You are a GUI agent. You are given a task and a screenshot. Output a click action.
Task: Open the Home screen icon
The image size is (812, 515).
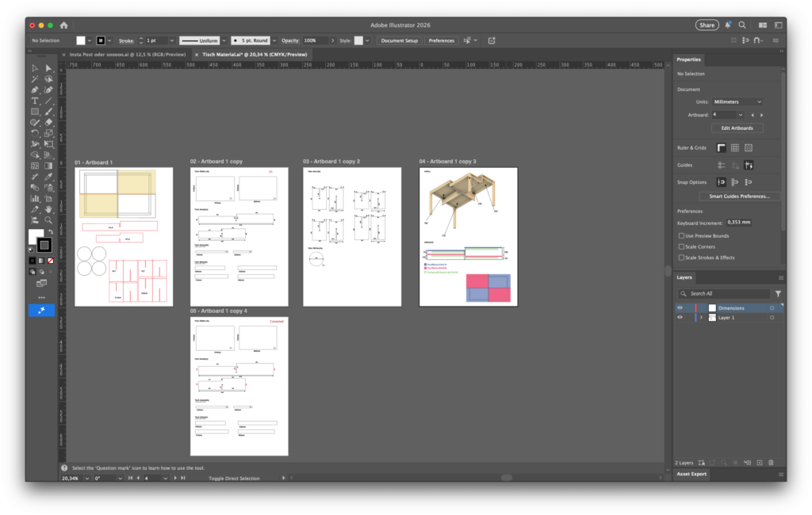tap(64, 25)
